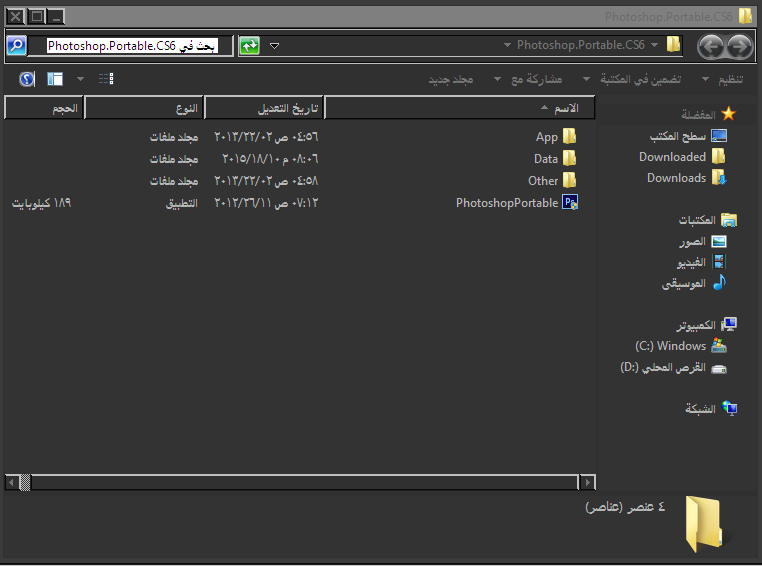Image resolution: width=762 pixels, height=566 pixels.
Task: Click the Libraries icon in sidebar
Action: [x=729, y=220]
